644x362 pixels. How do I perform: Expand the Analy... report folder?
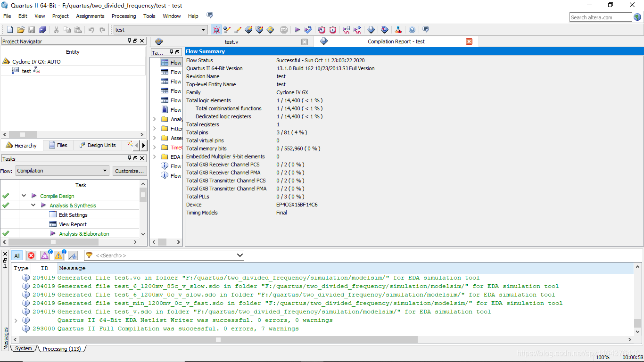coord(154,119)
